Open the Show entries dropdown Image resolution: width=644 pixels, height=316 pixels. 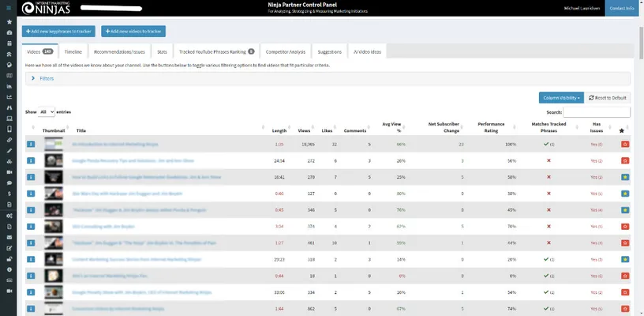pos(47,112)
